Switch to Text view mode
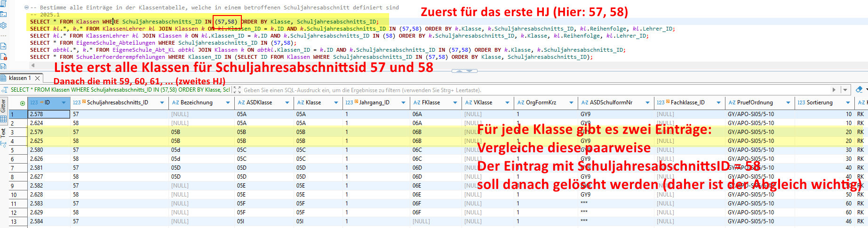This screenshot has height=228, width=868. click(4, 132)
